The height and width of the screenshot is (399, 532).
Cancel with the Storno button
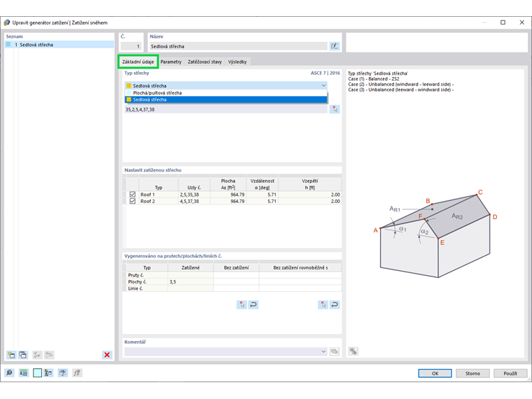click(472, 373)
